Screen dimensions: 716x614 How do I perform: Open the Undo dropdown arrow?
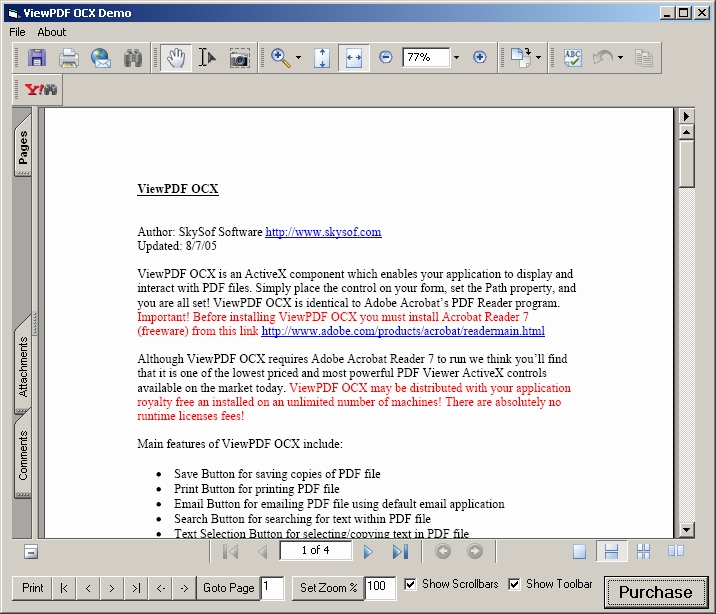coord(620,58)
